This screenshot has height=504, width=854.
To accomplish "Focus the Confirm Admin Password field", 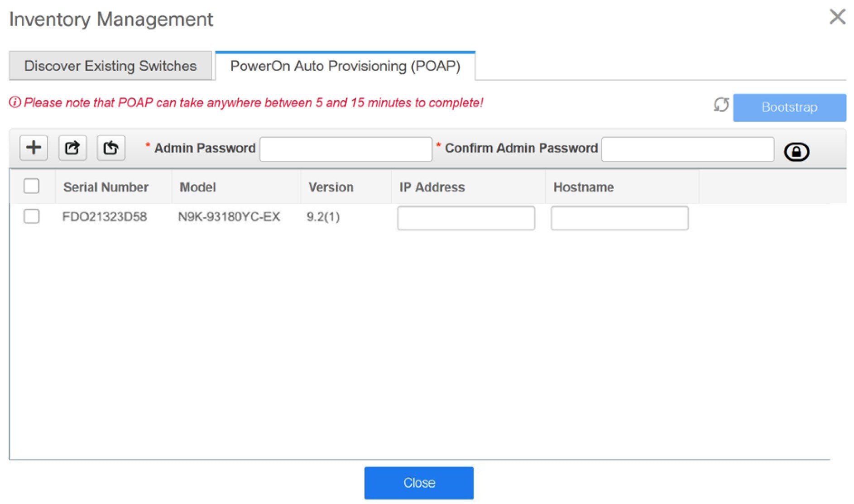I will [x=688, y=149].
